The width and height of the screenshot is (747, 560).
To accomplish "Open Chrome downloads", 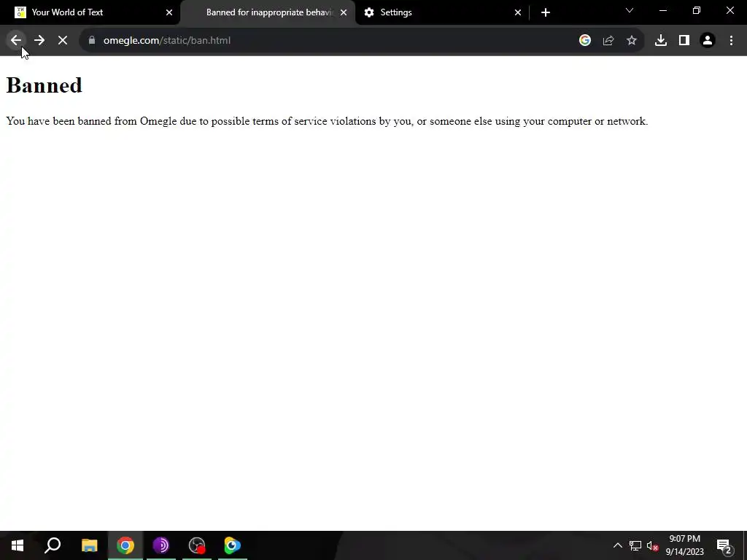I will 660,41.
